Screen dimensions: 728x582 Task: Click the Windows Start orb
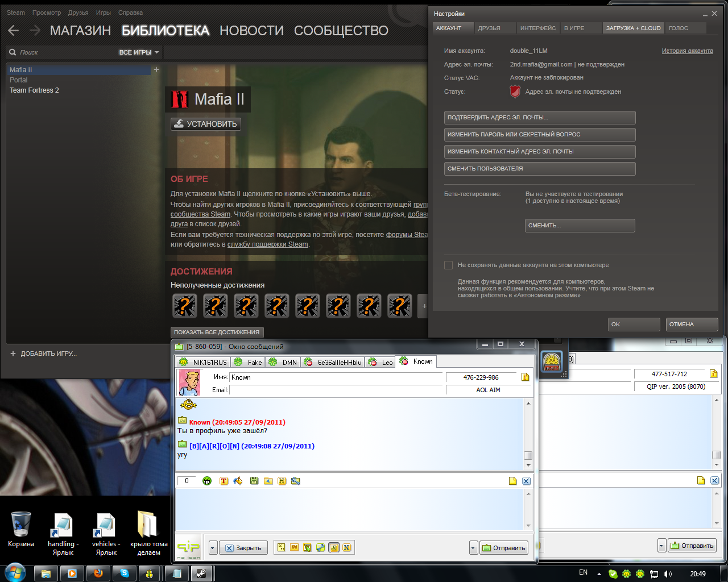coord(14,573)
